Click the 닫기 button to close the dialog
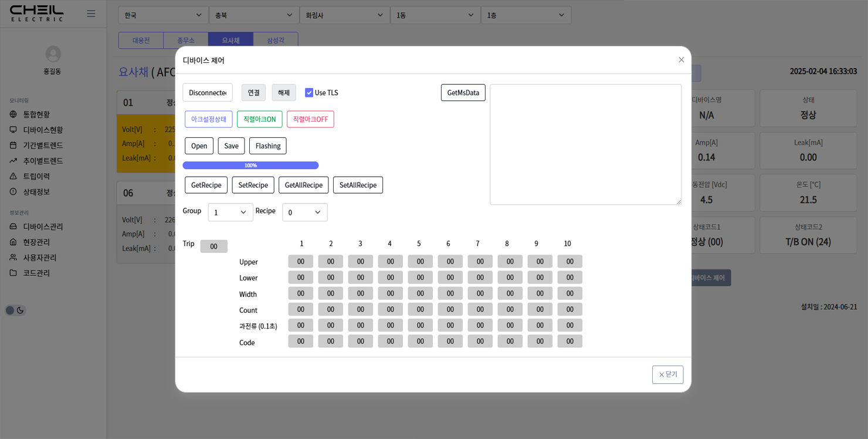Image resolution: width=868 pixels, height=439 pixels. (x=667, y=374)
